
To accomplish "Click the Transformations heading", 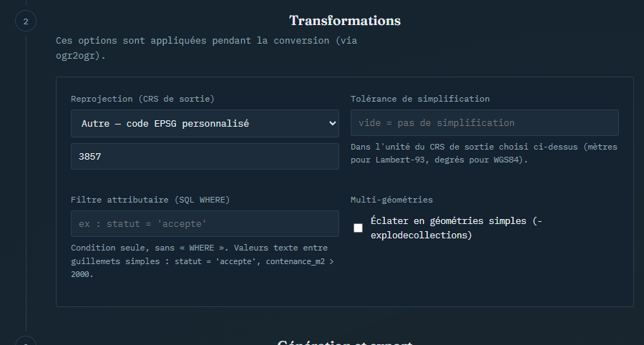I will click(x=345, y=21).
